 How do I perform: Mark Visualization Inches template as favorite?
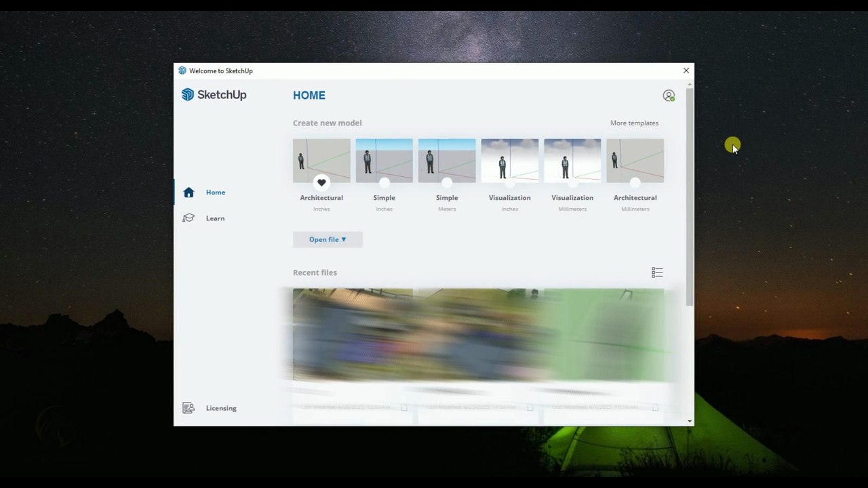[510, 182]
